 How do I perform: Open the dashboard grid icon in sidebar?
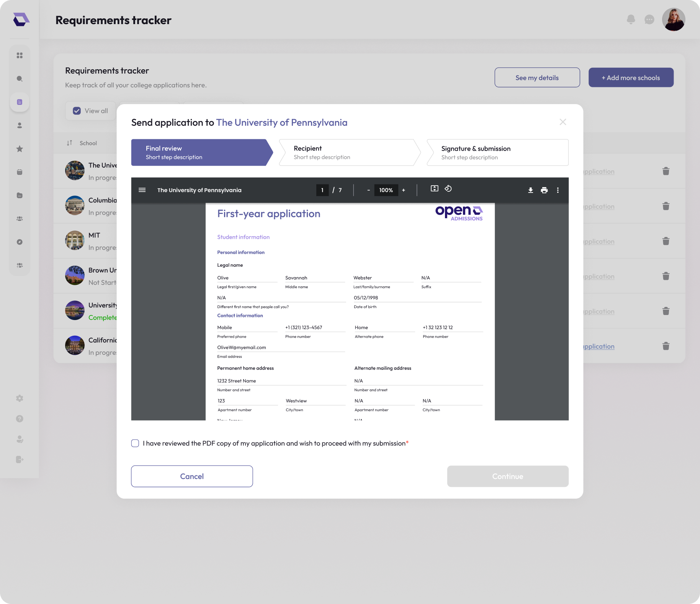[20, 56]
